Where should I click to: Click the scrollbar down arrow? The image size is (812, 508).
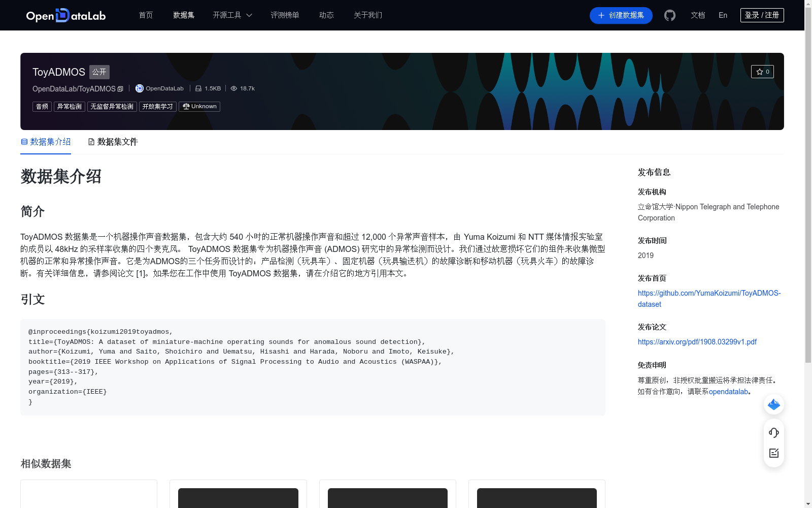[808, 504]
